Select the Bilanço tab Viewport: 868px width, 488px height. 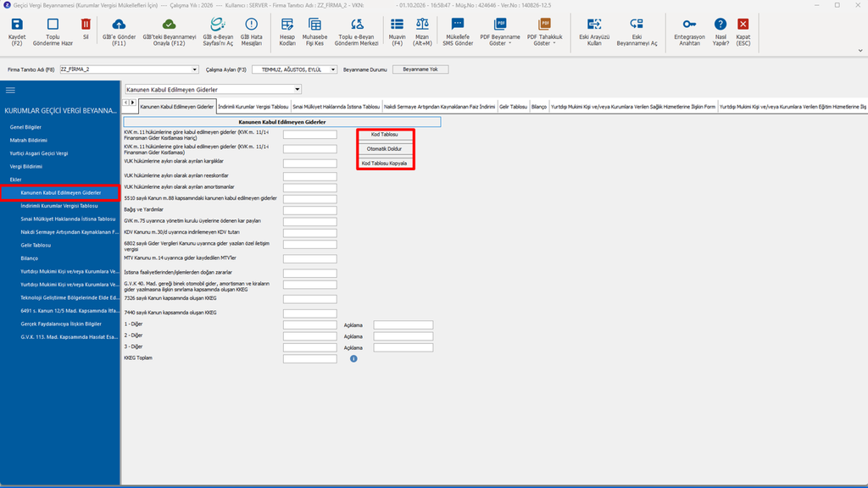(x=538, y=107)
